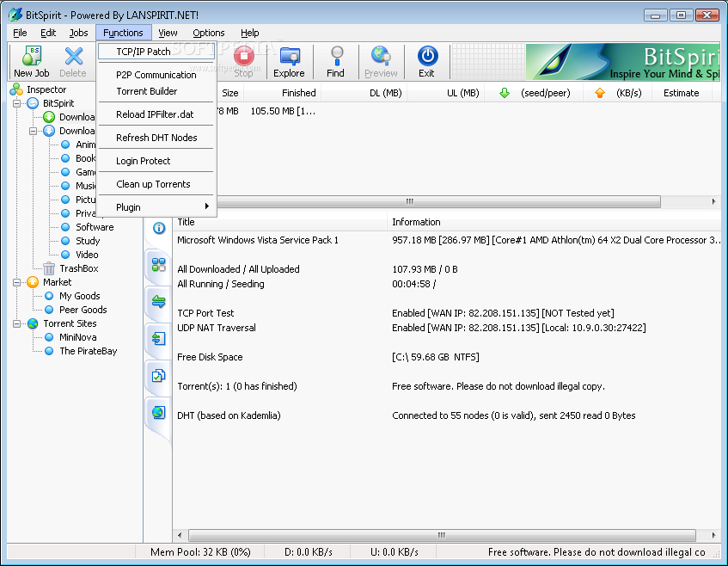Select the globe side strip icon
The height and width of the screenshot is (566, 728).
coord(159,412)
